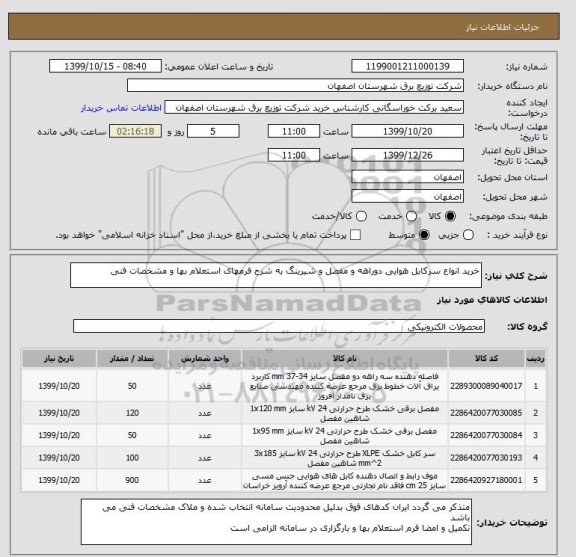The width and height of the screenshot is (576, 557).
Task: Click the announcement date field 1399/10/15 - 08:40
Action: [x=105, y=67]
